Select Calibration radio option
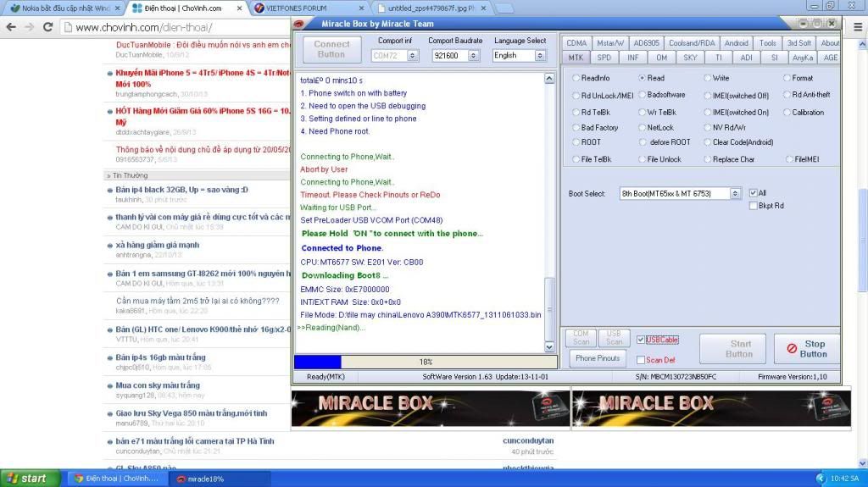Viewport: 868px width, 487px height. (787, 113)
